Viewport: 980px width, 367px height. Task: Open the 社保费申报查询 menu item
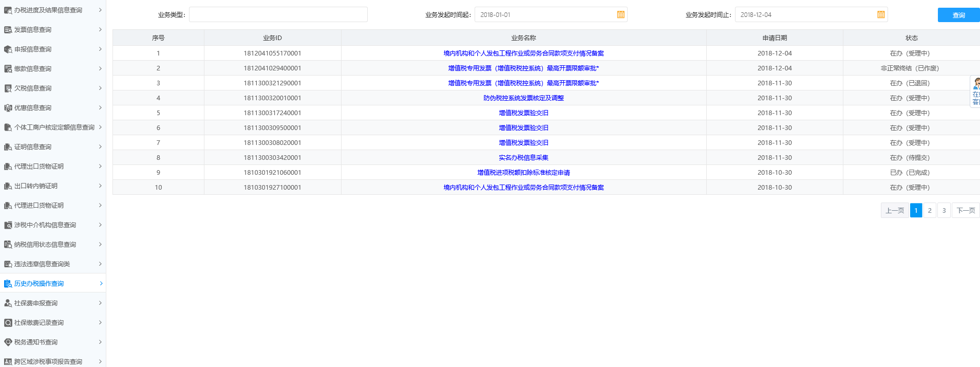[53, 303]
